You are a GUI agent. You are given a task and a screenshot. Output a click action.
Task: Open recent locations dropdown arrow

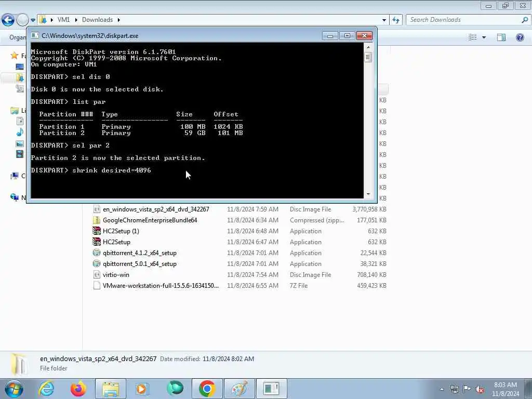tap(33, 20)
